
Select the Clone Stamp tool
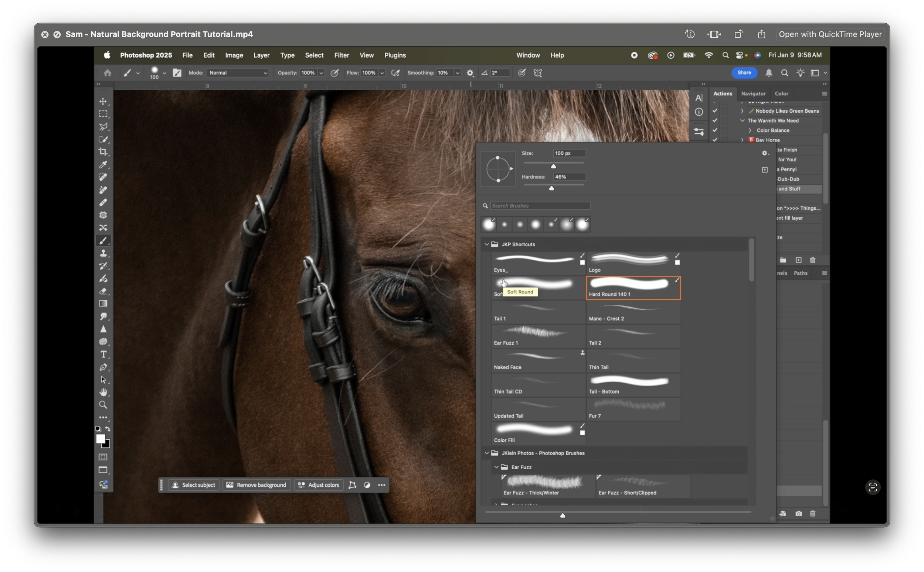[x=103, y=253]
